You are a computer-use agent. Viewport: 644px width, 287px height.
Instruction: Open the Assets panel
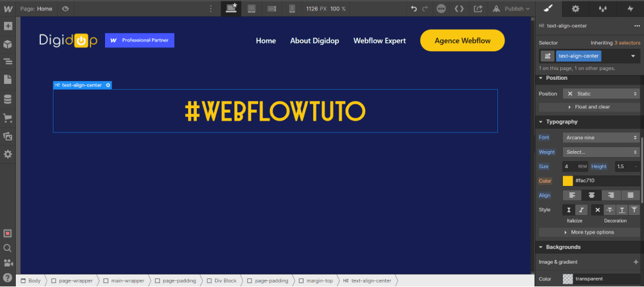(8, 137)
